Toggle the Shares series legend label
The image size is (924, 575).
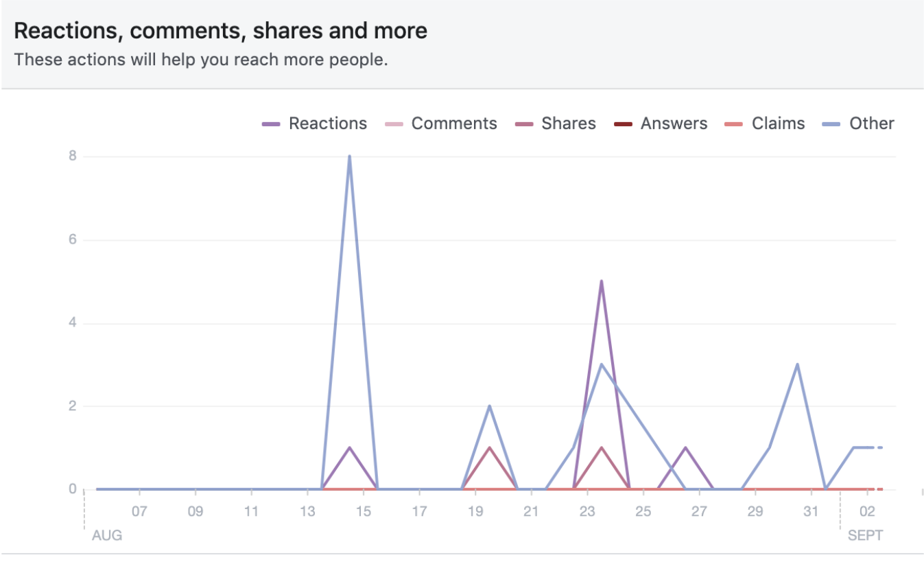[x=568, y=124]
